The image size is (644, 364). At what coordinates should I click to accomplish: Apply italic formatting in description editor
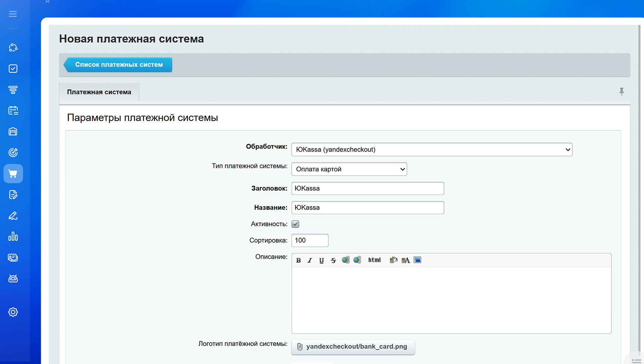pos(310,260)
